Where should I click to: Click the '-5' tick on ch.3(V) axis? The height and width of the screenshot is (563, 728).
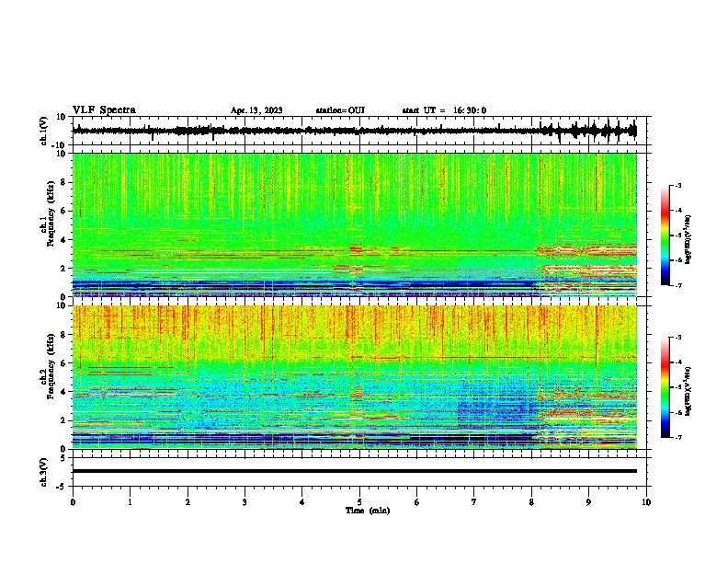[x=62, y=487]
